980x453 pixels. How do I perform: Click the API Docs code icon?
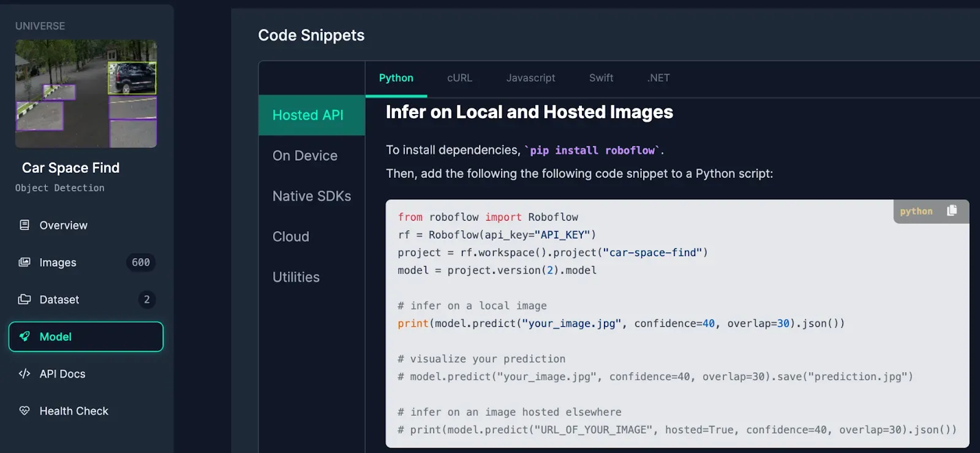(x=24, y=373)
